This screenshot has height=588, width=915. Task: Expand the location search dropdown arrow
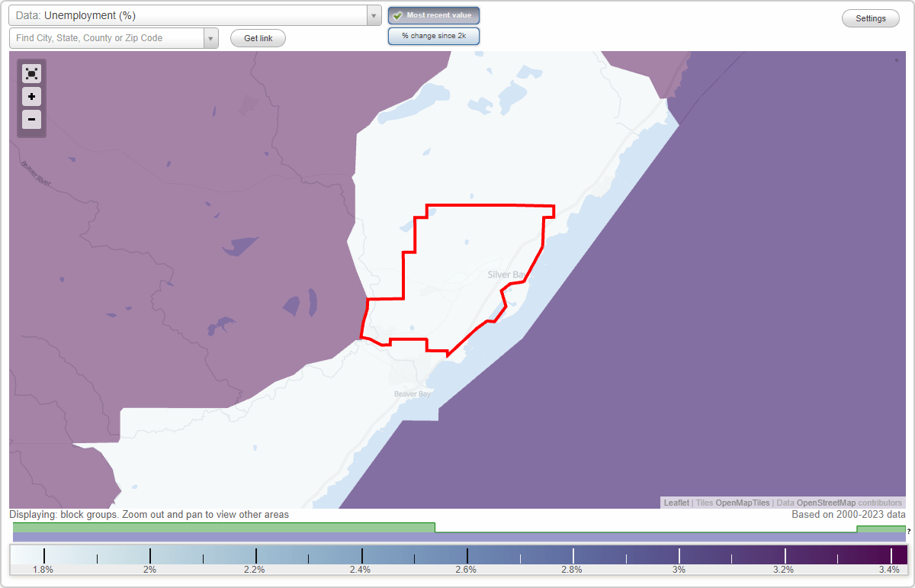(x=211, y=38)
